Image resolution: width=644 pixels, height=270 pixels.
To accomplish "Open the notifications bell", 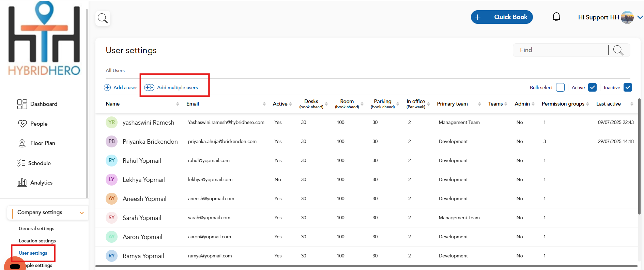I will (x=556, y=17).
